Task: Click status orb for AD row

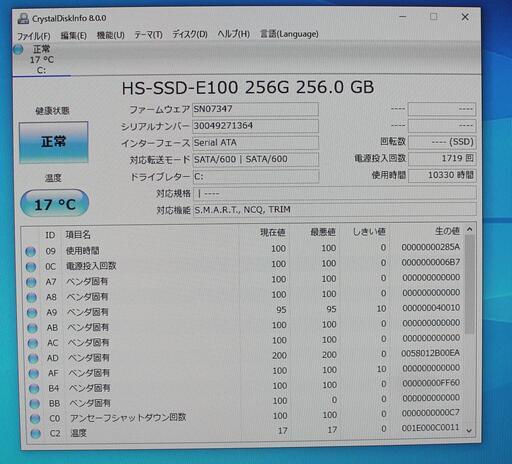Action: click(x=33, y=358)
